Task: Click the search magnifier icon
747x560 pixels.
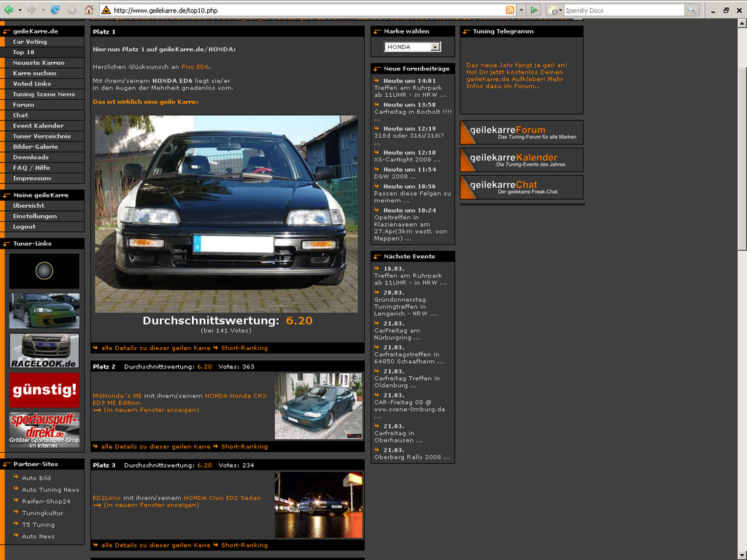Action: [x=692, y=10]
